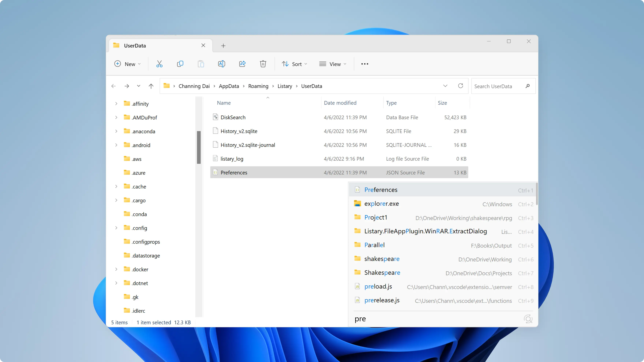This screenshot has height=362, width=644.
Task: Select the Preferences JSON file row
Action: pos(339,173)
